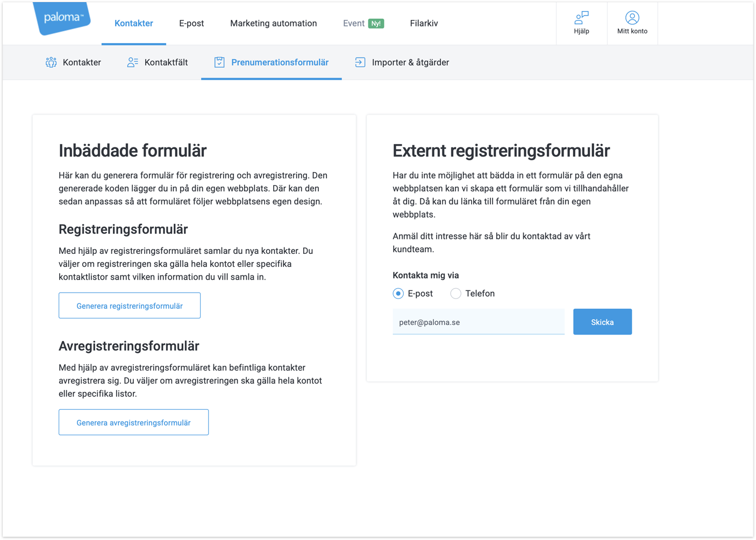Open the Kontaktfält sub-tab label
This screenshot has width=756, height=540.
pos(166,62)
